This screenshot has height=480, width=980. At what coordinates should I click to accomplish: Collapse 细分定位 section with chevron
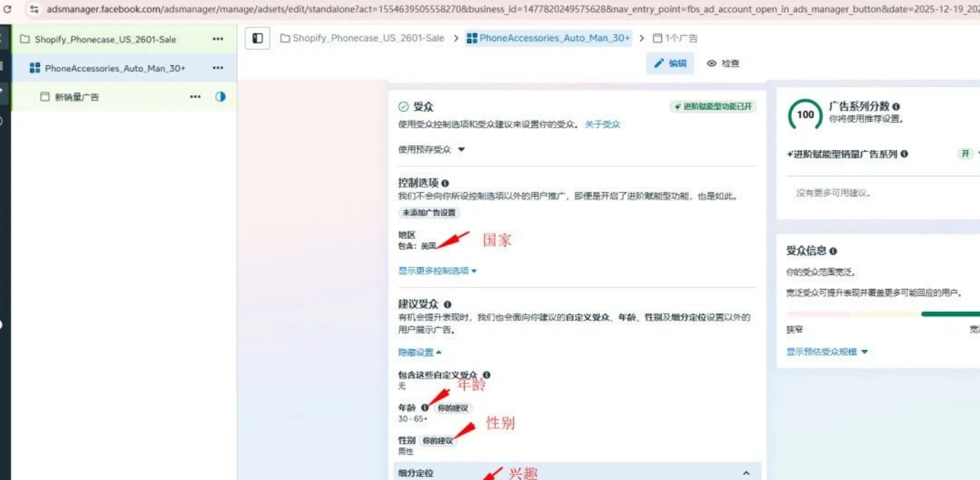[x=747, y=473]
